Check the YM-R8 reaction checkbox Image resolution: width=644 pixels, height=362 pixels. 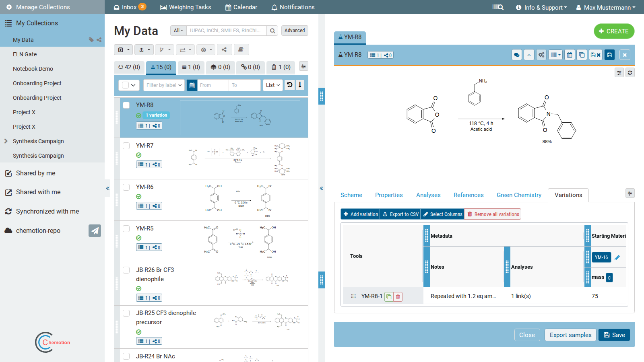coord(126,105)
